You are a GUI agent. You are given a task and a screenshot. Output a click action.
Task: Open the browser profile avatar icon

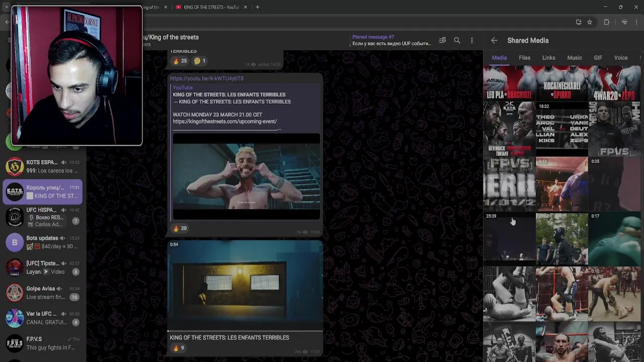pyautogui.click(x=624, y=22)
